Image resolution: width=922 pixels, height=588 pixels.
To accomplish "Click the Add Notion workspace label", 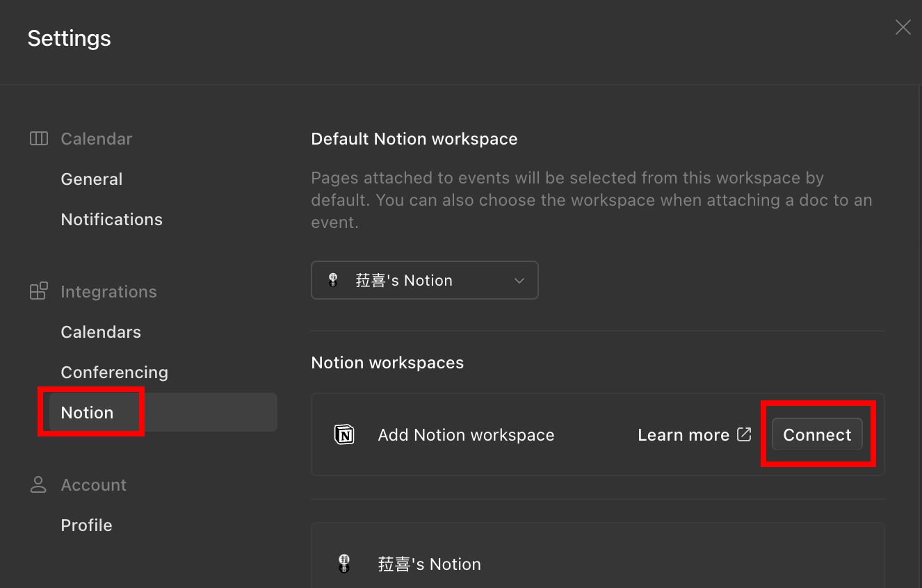I will tap(466, 435).
